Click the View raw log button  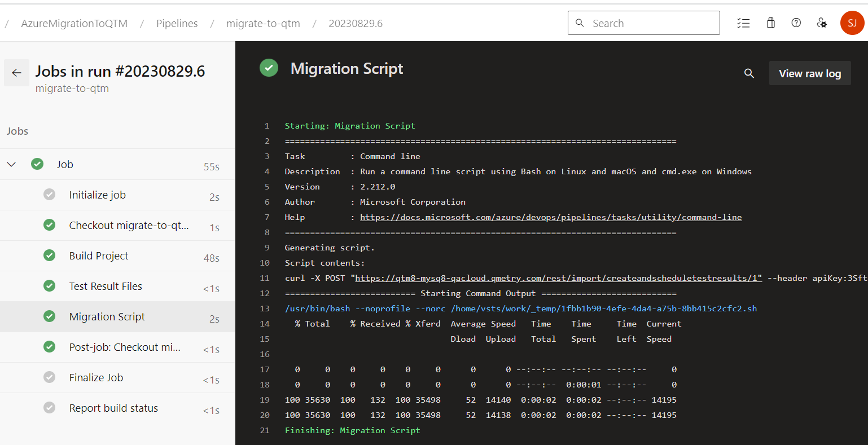click(x=810, y=73)
